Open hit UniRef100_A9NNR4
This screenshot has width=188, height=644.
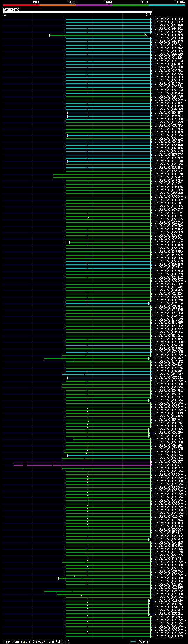point(169,32)
